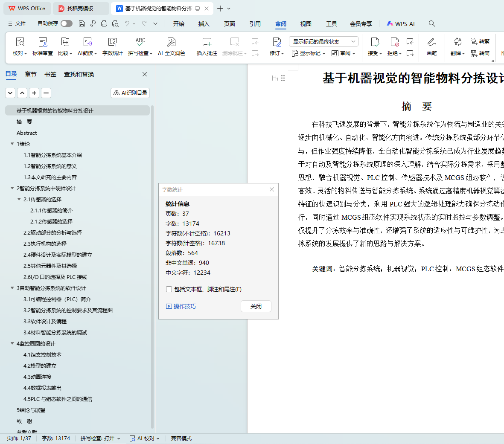Open the 操作技巧 tips link

tap(181, 306)
